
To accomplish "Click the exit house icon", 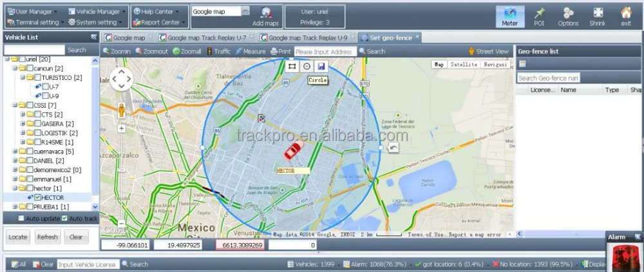I will [626, 16].
